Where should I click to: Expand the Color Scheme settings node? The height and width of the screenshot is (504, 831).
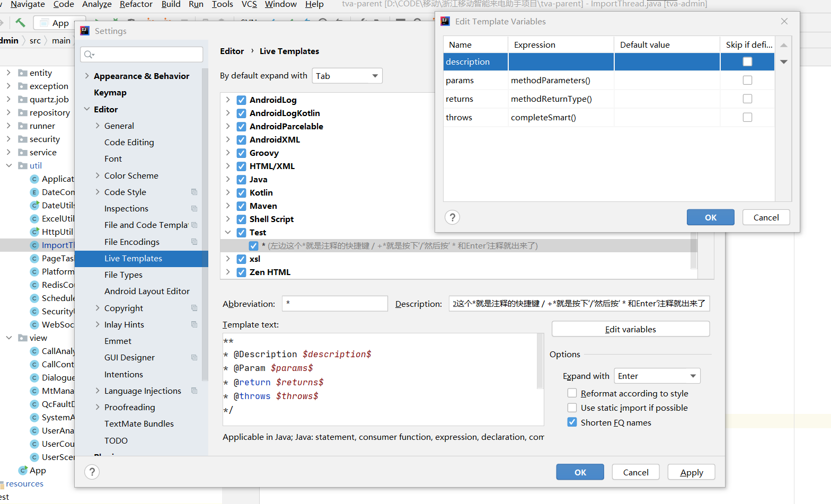click(x=98, y=175)
